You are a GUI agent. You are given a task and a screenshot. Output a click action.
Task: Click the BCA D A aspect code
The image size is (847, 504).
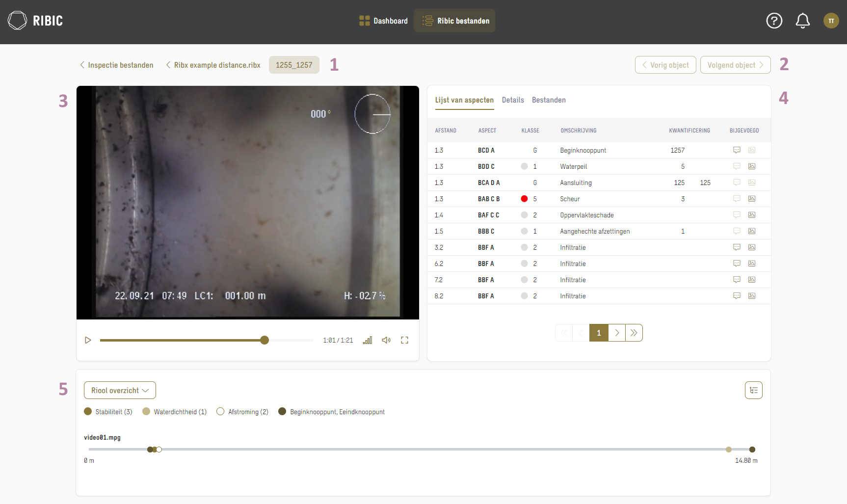coord(489,183)
